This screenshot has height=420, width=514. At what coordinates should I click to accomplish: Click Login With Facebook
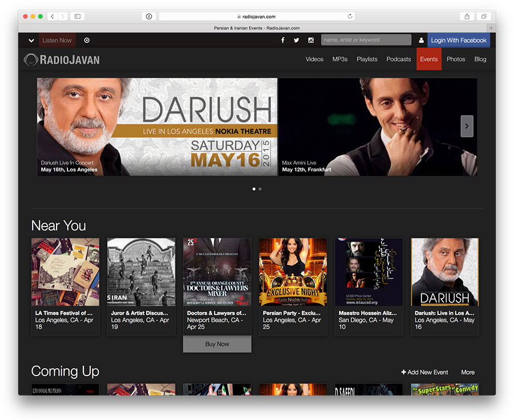click(459, 41)
